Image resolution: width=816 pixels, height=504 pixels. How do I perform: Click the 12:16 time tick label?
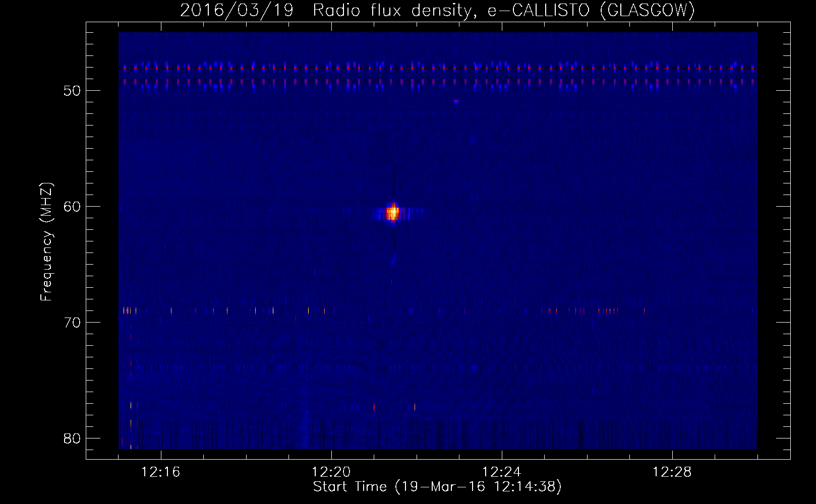[161, 472]
